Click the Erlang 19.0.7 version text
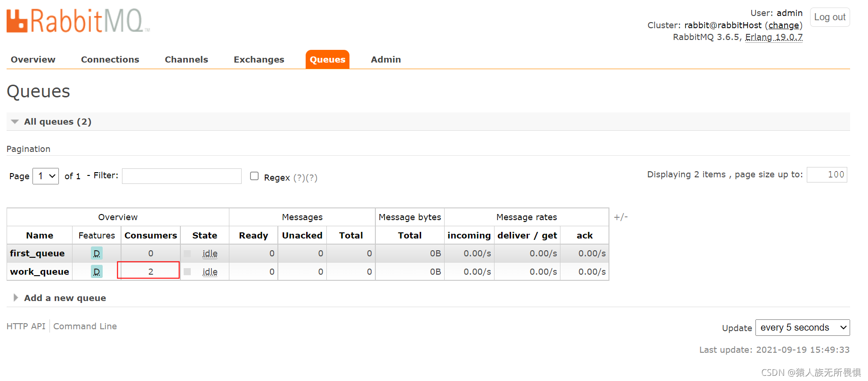Viewport: 868px width, 381px height. [774, 37]
